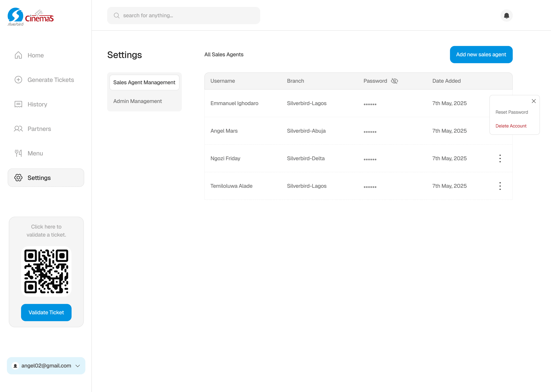The width and height of the screenshot is (551, 392).
Task: Close the account actions popup
Action: (x=534, y=101)
